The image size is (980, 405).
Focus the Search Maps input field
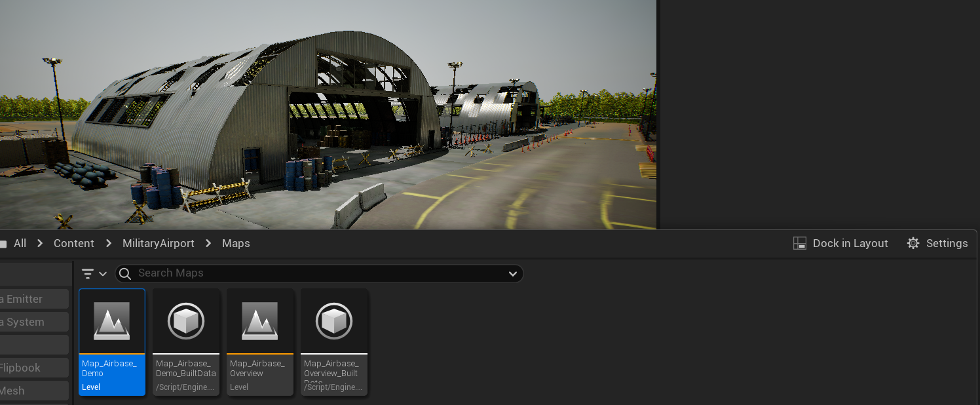point(314,273)
